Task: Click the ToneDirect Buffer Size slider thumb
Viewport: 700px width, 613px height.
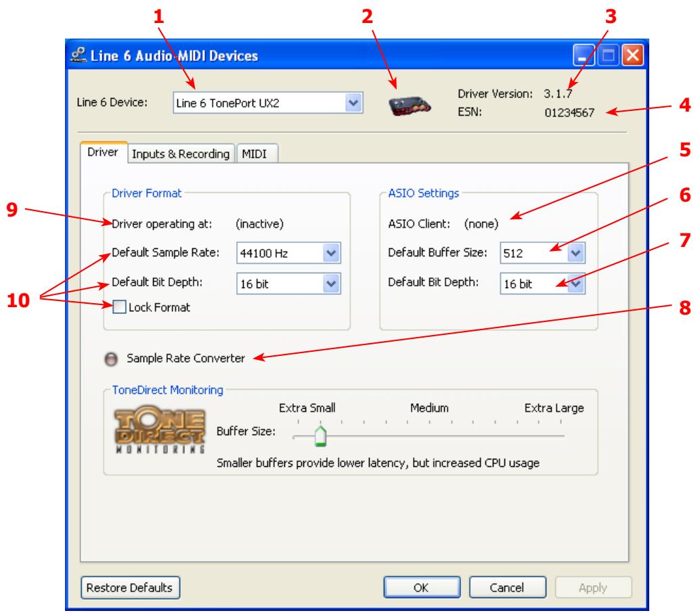Action: 320,436
